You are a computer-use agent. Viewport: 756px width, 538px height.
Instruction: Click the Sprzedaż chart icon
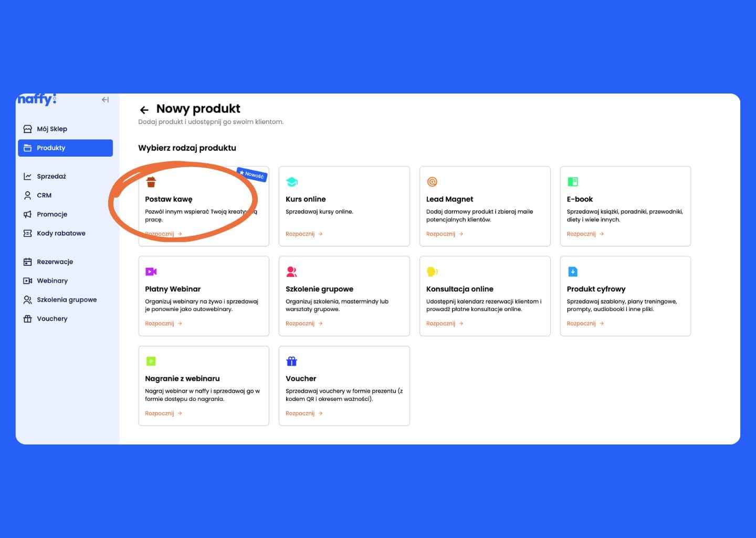[28, 176]
